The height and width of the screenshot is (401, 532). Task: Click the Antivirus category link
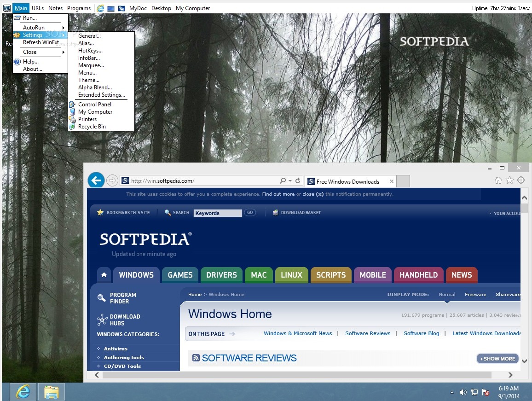click(x=116, y=349)
